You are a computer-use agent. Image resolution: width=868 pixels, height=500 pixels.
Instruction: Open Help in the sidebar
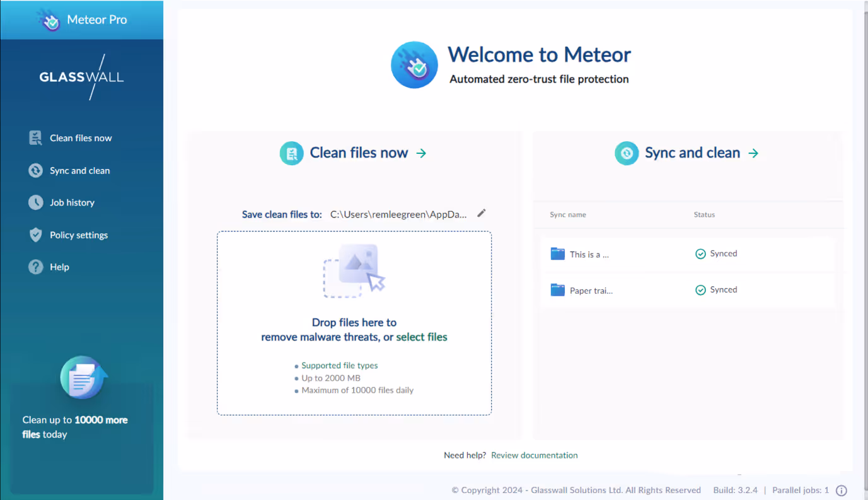pos(59,267)
